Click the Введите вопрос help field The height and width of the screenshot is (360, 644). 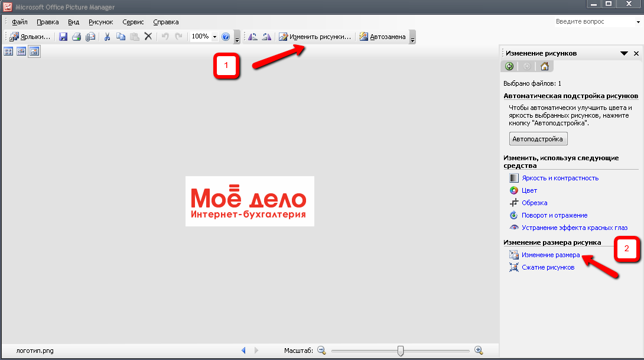click(x=593, y=21)
